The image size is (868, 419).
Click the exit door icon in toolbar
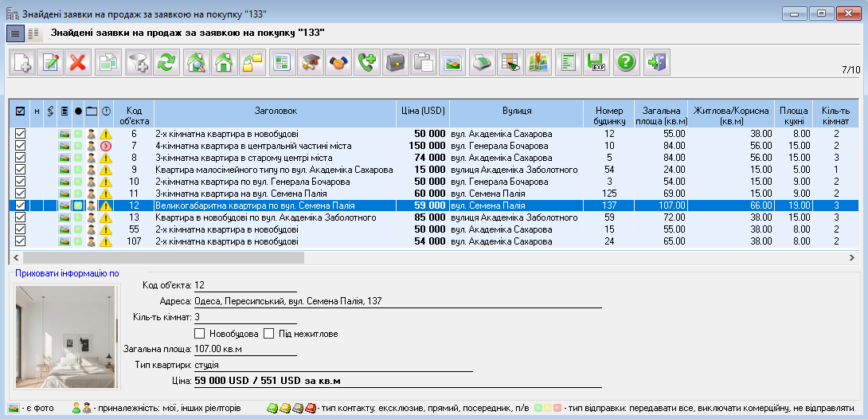tap(658, 63)
